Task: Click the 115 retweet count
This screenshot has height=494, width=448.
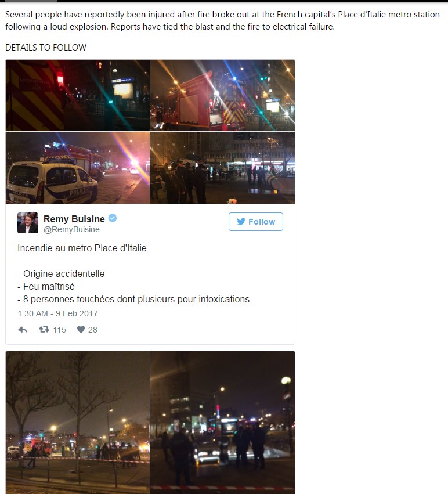Action: [x=60, y=330]
